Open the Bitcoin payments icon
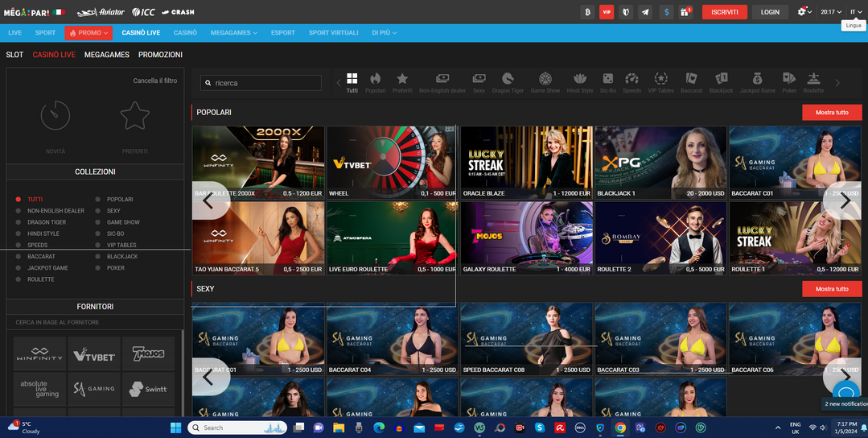 pos(587,11)
